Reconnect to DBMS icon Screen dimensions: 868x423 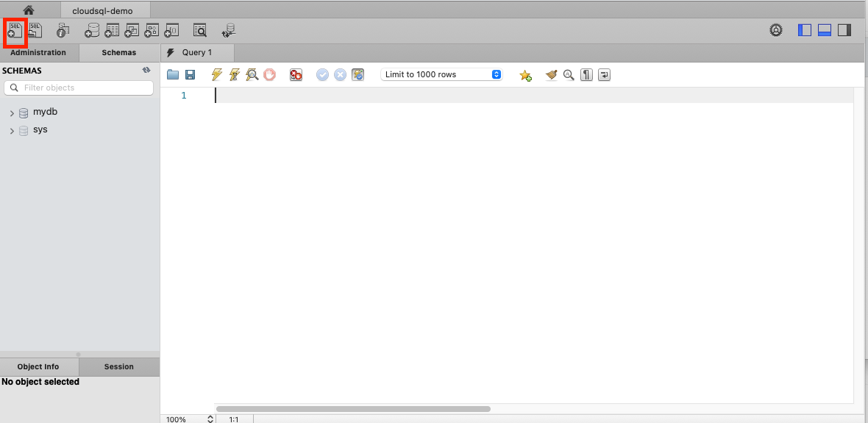pyautogui.click(x=229, y=30)
